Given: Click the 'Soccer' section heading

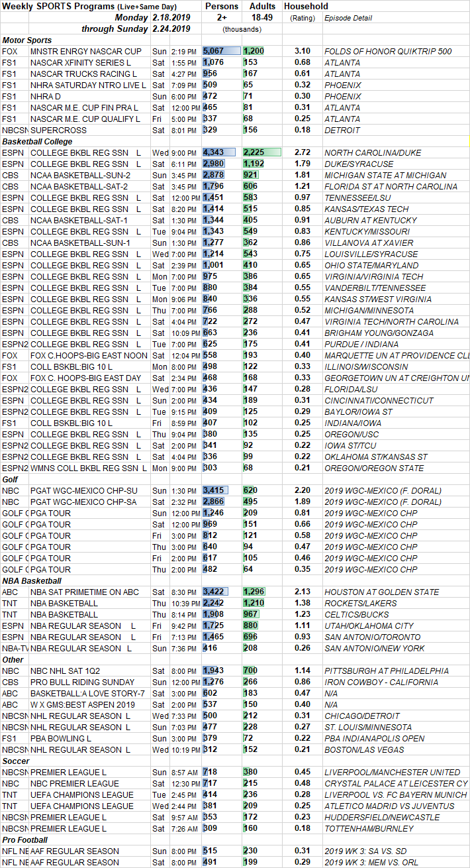Looking at the screenshot, I should point(15,761).
